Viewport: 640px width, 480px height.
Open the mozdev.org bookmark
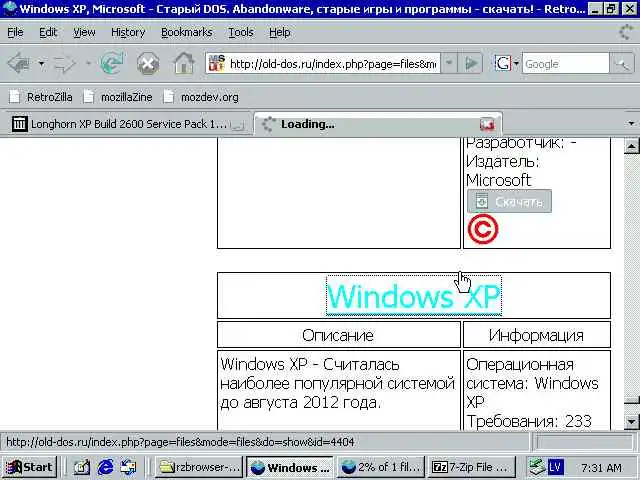(x=201, y=97)
